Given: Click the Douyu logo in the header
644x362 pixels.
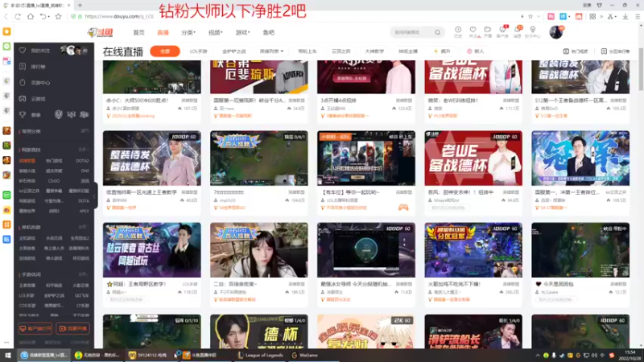Looking at the screenshot, I should pyautogui.click(x=100, y=32).
